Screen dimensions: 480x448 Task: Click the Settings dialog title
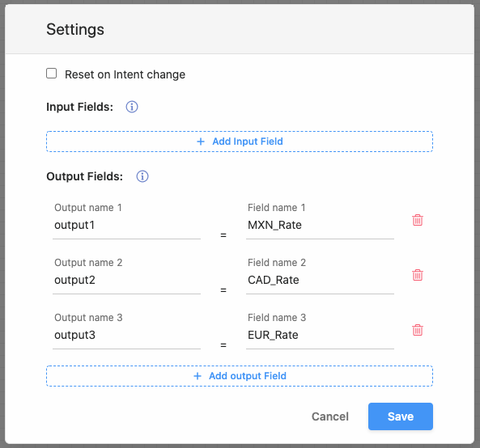coord(75,30)
